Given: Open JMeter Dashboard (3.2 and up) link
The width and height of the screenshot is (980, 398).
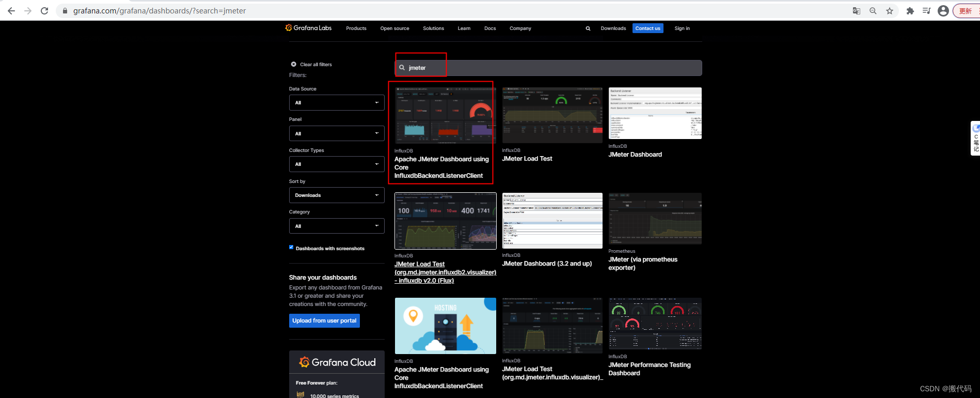Looking at the screenshot, I should (547, 264).
